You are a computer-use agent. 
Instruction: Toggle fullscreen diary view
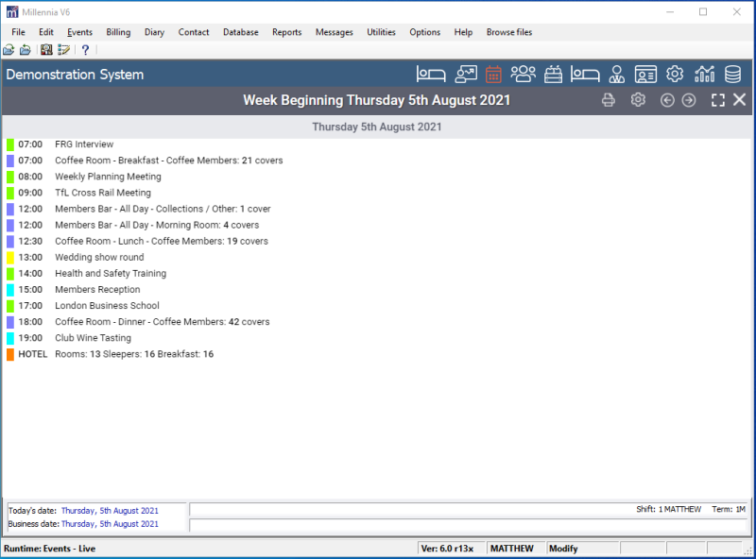tap(718, 100)
